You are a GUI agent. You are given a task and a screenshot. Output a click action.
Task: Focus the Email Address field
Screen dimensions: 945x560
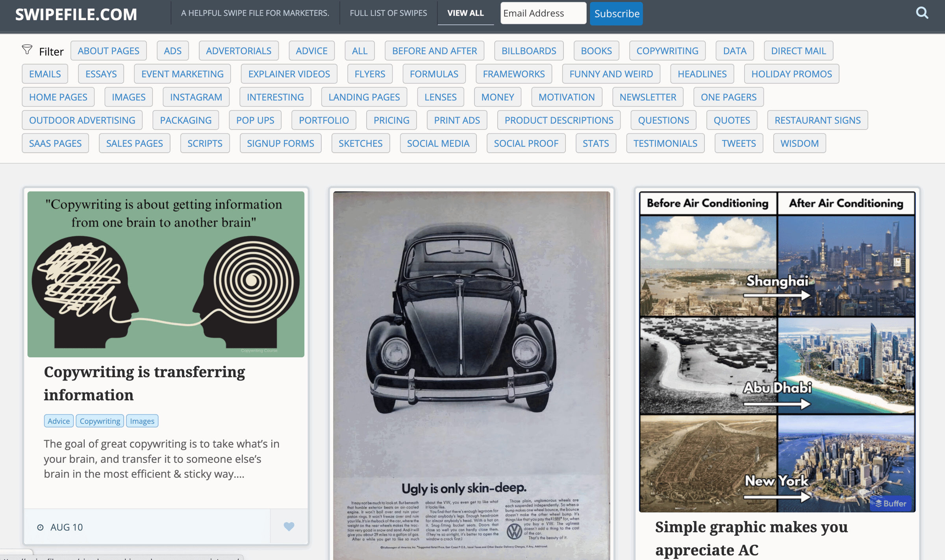[x=543, y=13]
